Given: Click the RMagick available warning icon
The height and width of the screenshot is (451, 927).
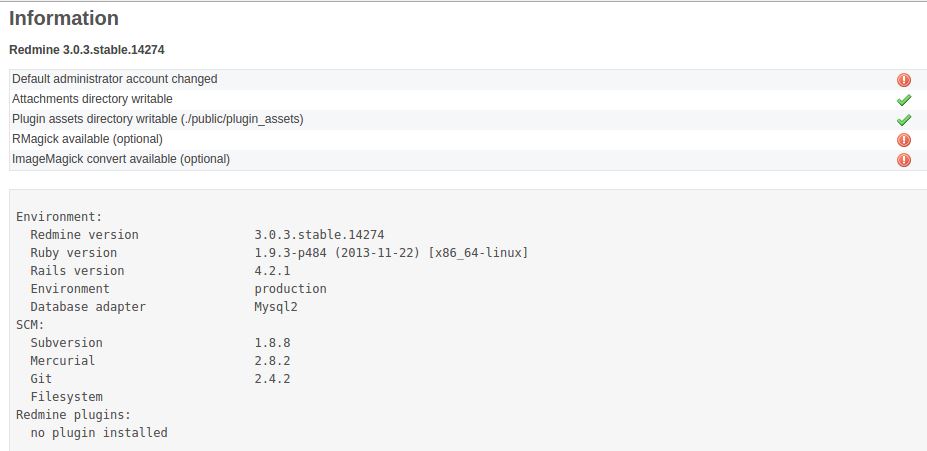Looking at the screenshot, I should pos(903,140).
